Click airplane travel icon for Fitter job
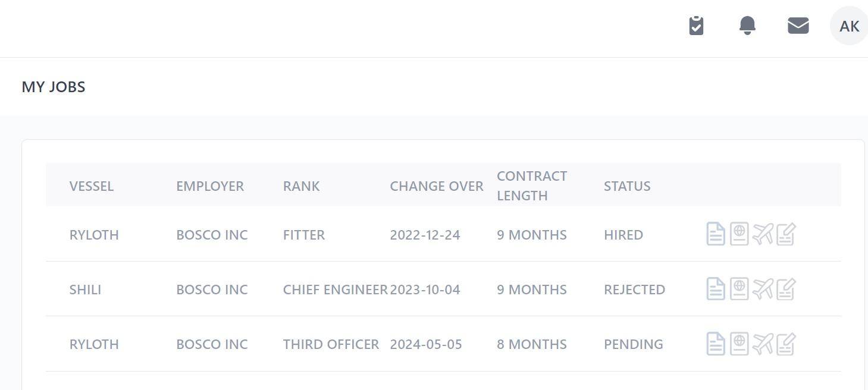The height and width of the screenshot is (390, 868). 763,234
